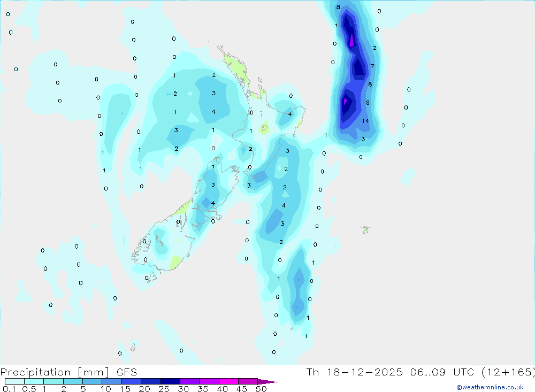Viewport: 535px width, 392px height.
Task: Click Stewart Island outline south of South Island
Action: pos(151,276)
